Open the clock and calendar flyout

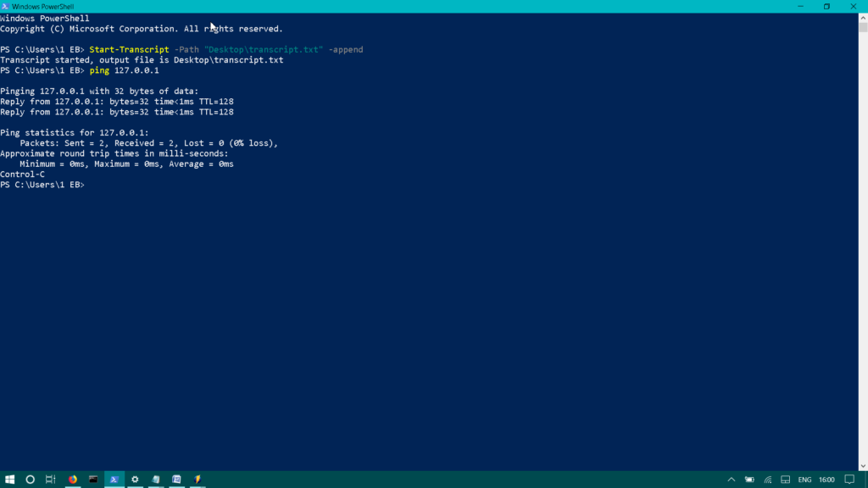point(828,479)
